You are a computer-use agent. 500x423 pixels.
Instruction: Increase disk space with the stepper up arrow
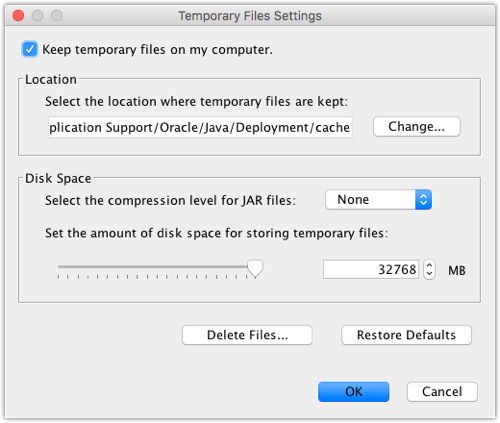pyautogui.click(x=429, y=265)
